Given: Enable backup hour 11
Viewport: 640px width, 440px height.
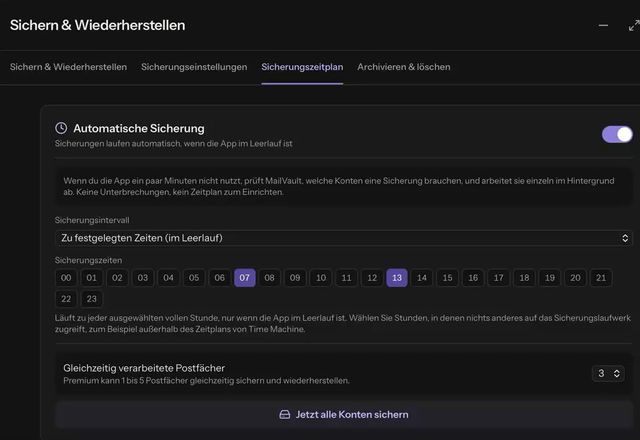Looking at the screenshot, I should (x=346, y=278).
